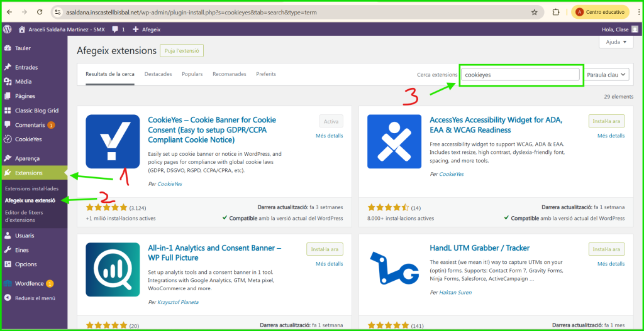The height and width of the screenshot is (331, 644).
Task: Click the CookieYes plugin logo thumbnail
Action: tap(113, 141)
